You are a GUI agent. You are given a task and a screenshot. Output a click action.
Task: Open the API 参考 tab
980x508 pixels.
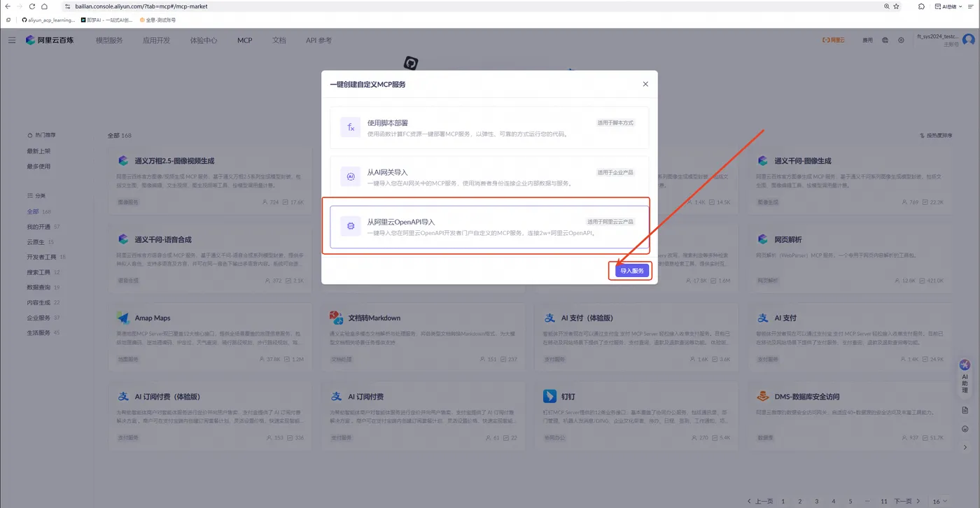(x=318, y=41)
